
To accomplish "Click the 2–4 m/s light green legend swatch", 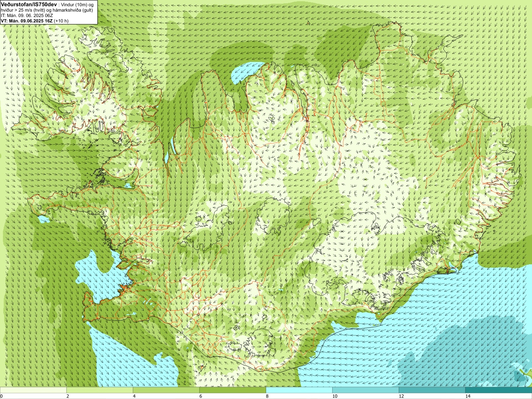I will click(100, 390).
